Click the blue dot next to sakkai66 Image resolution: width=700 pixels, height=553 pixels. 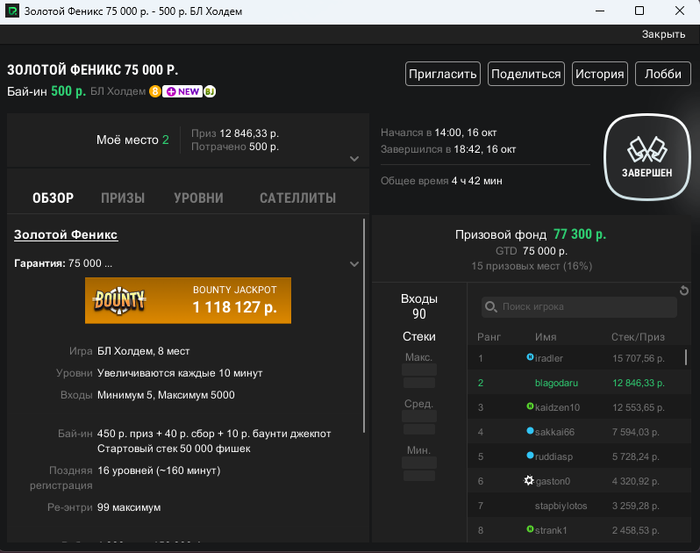530,431
